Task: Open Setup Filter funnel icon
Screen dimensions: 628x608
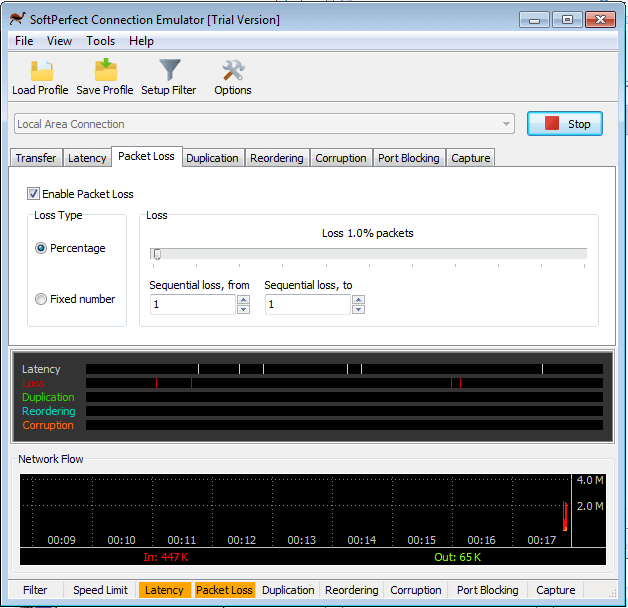Action: 170,70
